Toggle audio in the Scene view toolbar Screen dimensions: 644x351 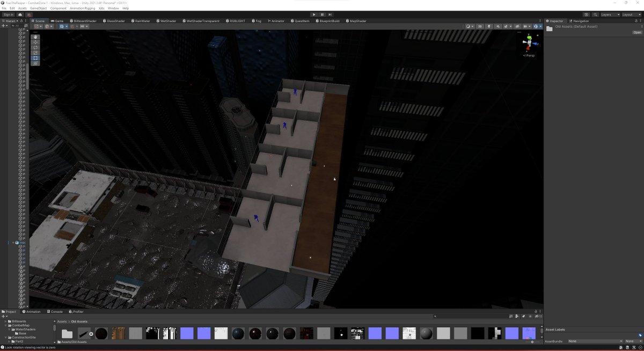[498, 26]
